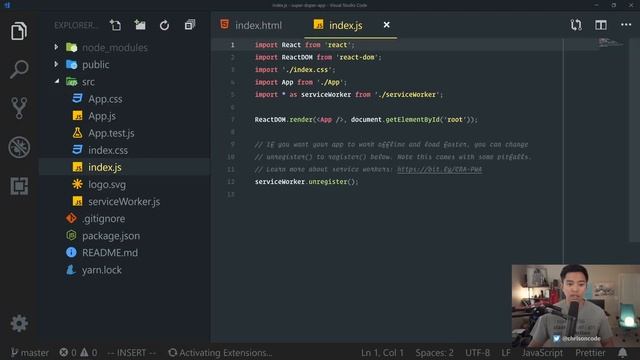Click line number 7 in the gutter
640x360 pixels.
233,120
